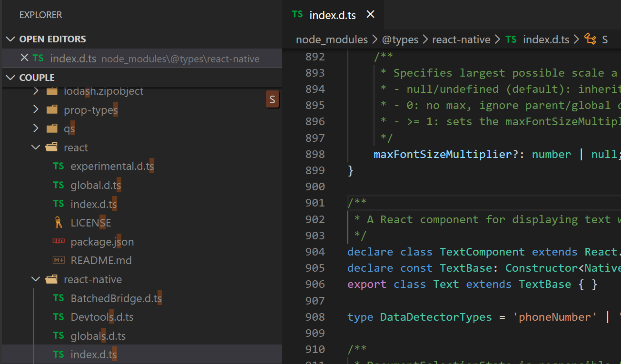
Task: Click the npm icon beside package.json
Action: 59,241
